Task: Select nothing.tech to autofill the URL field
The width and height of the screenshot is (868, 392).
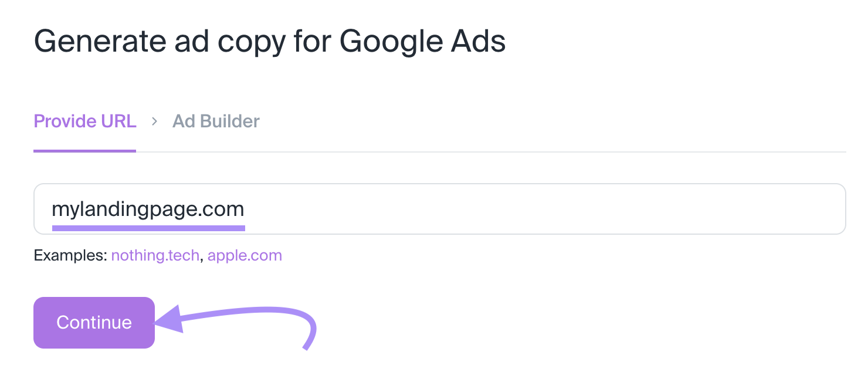Action: point(155,255)
